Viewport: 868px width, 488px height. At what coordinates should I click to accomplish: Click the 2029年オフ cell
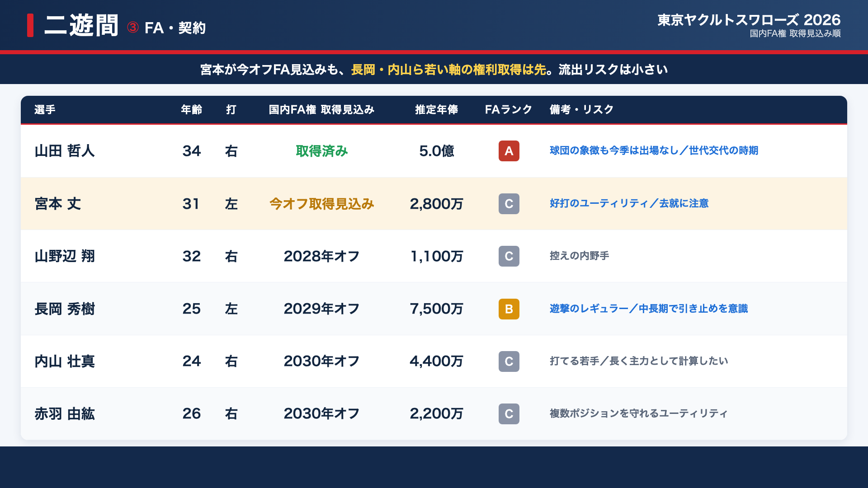point(321,309)
